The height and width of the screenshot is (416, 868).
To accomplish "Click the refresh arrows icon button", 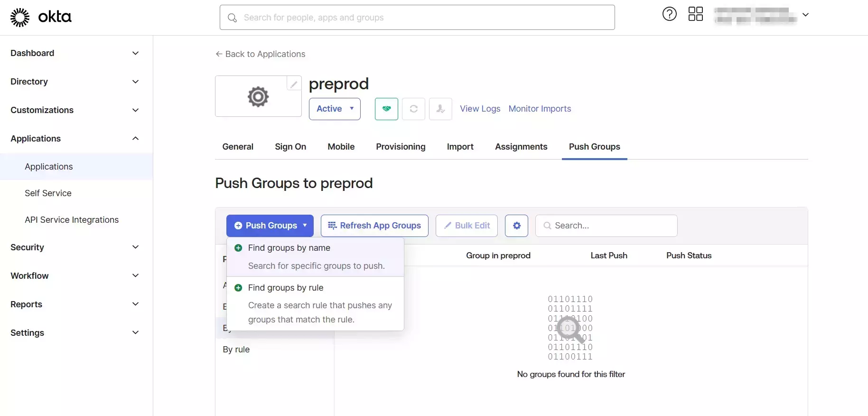I will click(413, 109).
